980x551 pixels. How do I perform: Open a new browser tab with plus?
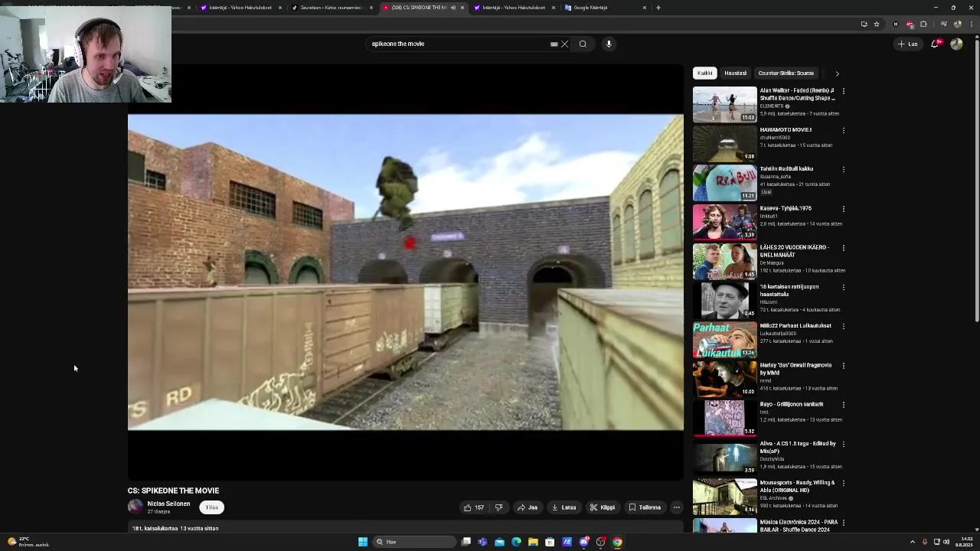[x=658, y=8]
